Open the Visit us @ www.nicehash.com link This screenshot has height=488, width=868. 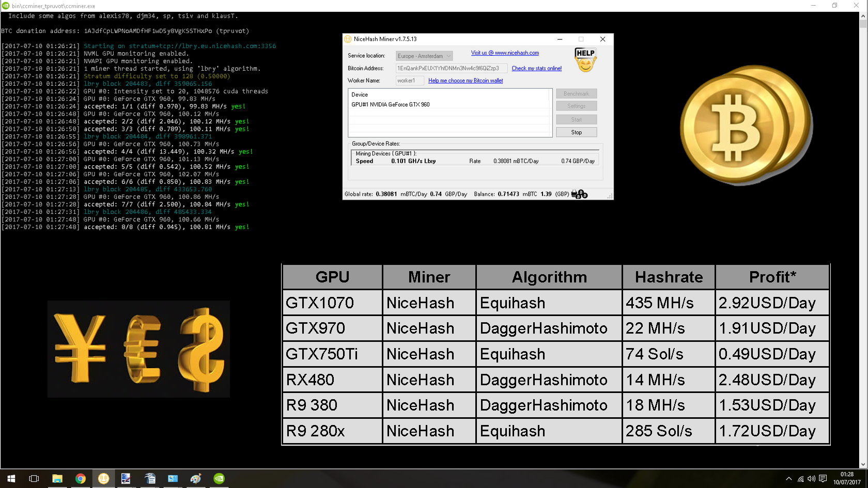505,53
